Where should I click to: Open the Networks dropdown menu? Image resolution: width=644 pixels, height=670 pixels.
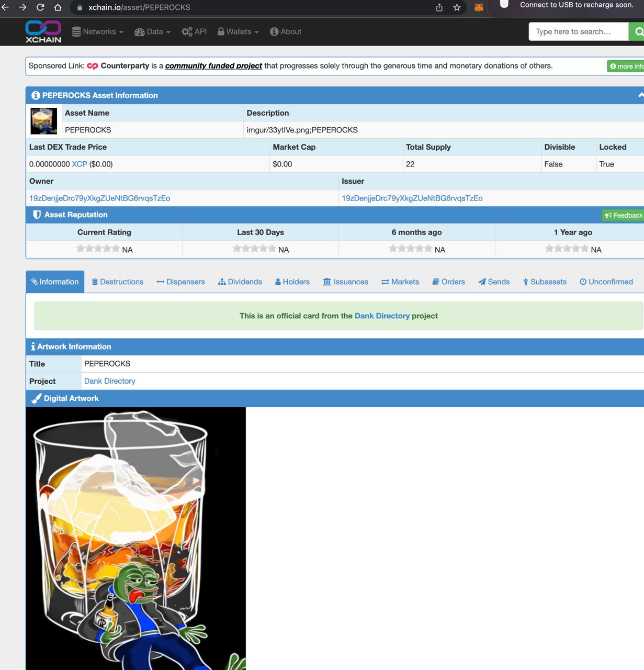click(98, 31)
